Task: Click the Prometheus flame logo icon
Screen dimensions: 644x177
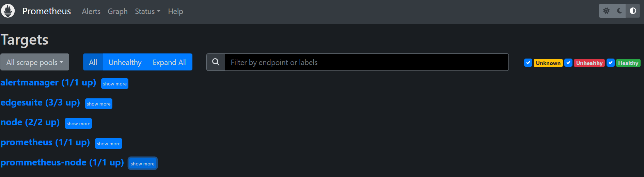Action: pos(8,11)
